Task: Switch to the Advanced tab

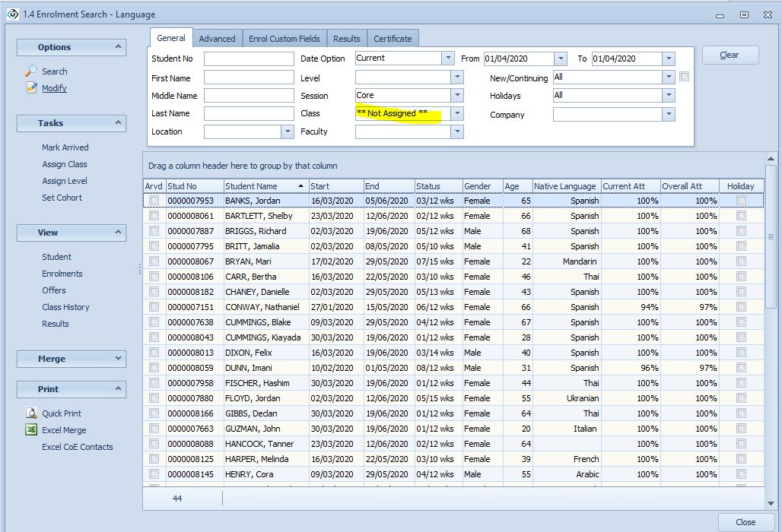Action: (217, 39)
